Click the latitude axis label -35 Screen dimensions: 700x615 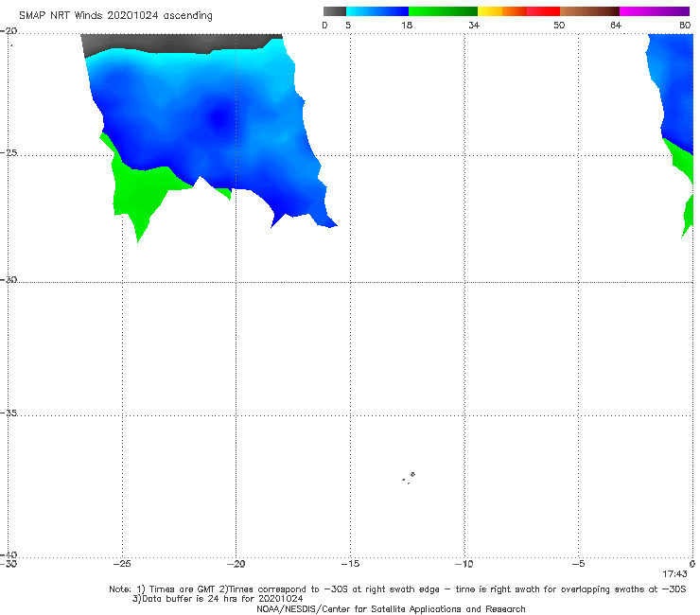point(9,413)
